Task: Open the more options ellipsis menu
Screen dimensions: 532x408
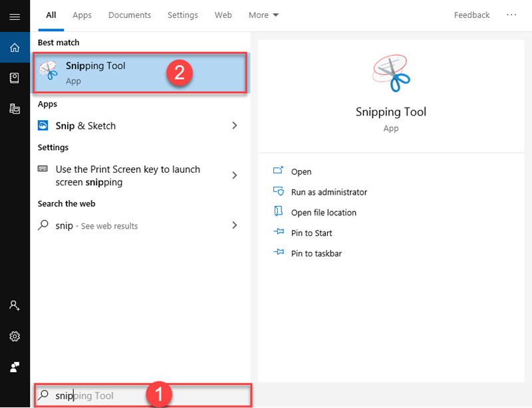Action: tap(511, 15)
